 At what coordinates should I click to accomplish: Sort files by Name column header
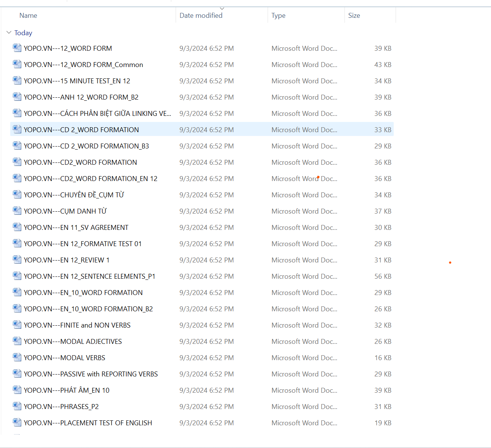(x=28, y=16)
